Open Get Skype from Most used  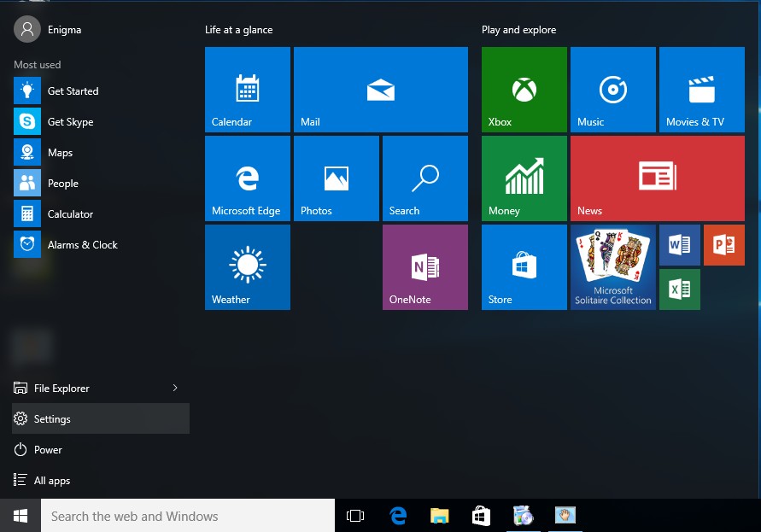(x=101, y=121)
